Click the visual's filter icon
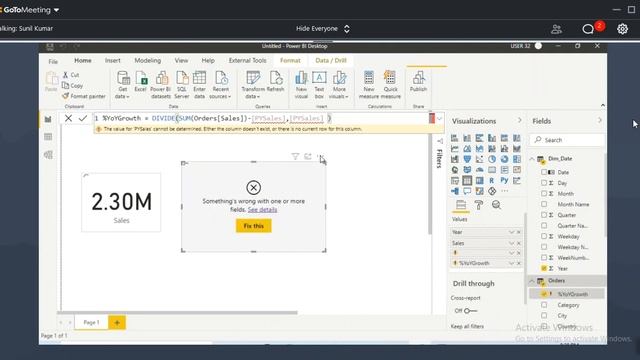 pos(295,156)
